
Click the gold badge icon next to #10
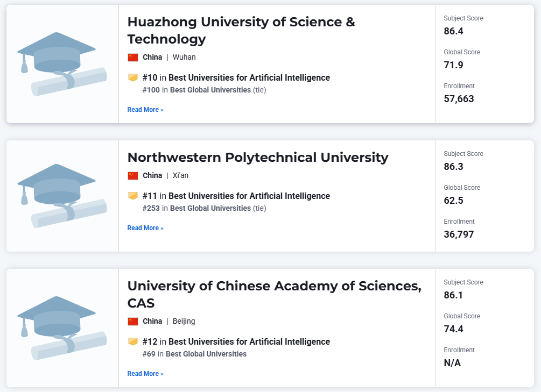tap(133, 77)
